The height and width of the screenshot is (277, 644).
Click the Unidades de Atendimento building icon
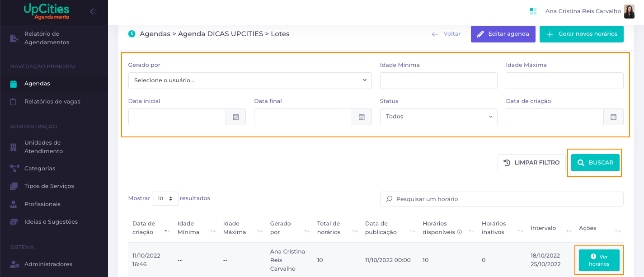[14, 147]
